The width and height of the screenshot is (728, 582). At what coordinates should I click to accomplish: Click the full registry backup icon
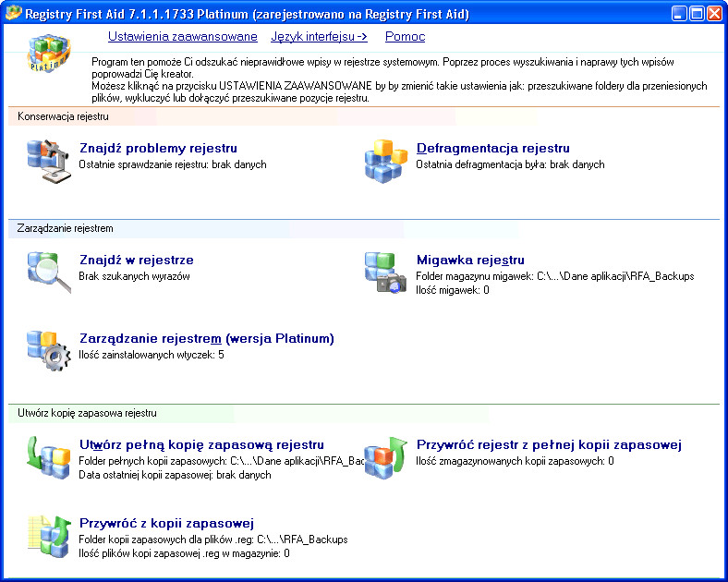point(48,457)
